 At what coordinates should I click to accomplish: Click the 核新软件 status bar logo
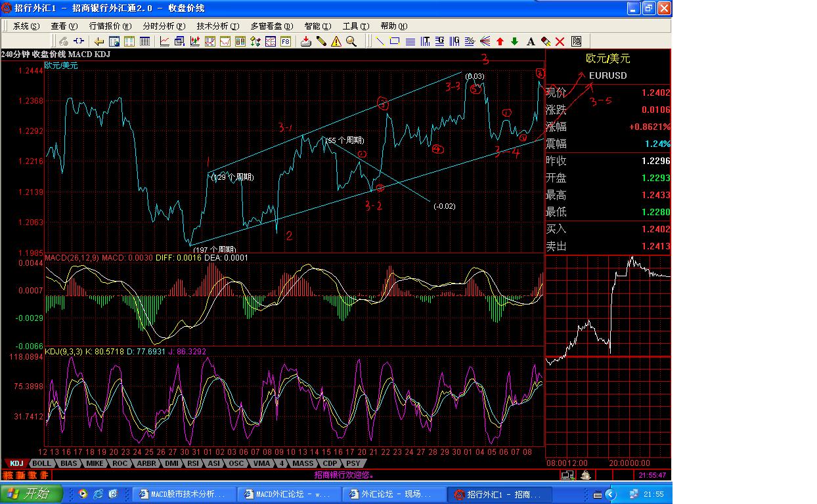click(x=26, y=475)
